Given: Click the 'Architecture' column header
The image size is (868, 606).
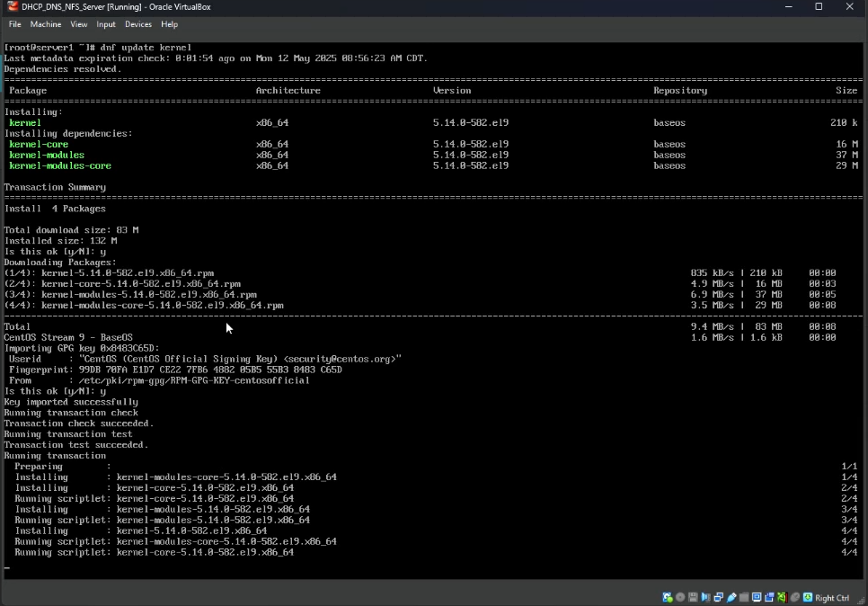Looking at the screenshot, I should coord(288,90).
